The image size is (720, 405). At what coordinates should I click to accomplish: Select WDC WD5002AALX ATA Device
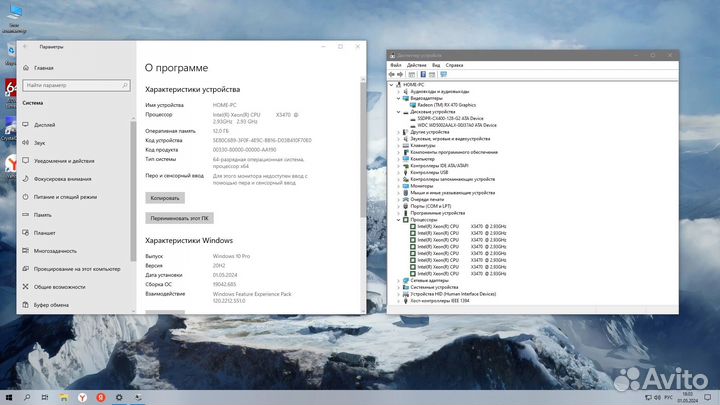click(456, 125)
